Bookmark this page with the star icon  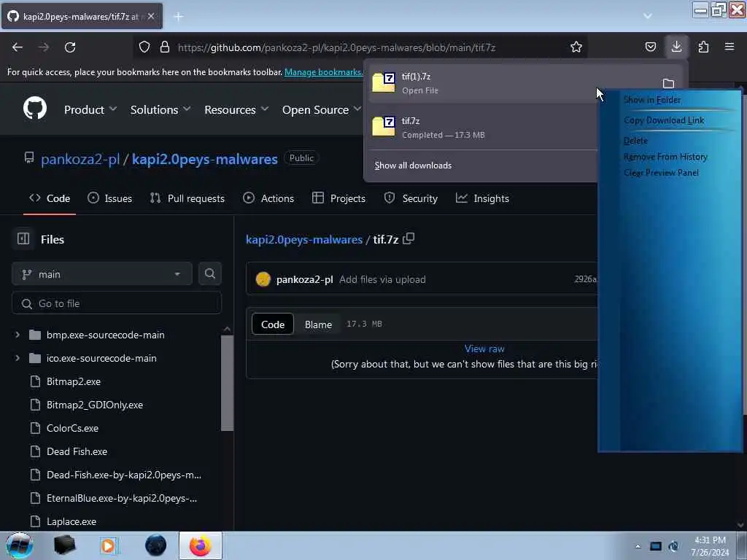click(x=576, y=47)
